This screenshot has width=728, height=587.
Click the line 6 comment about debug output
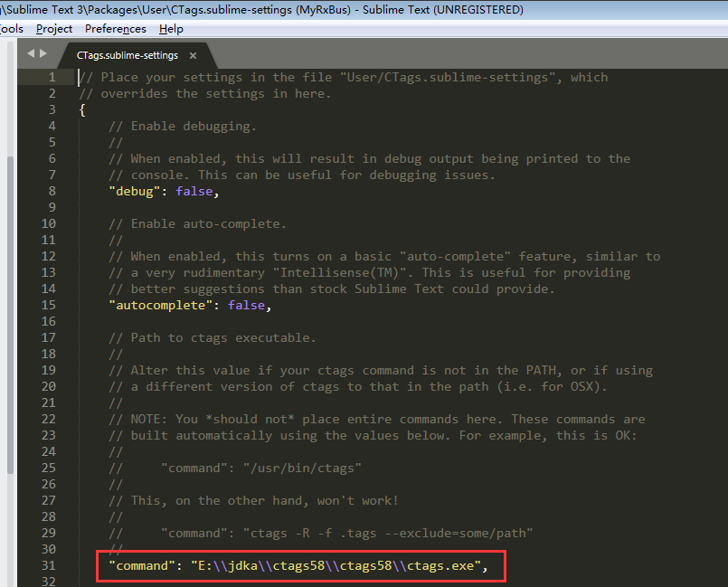369,159
